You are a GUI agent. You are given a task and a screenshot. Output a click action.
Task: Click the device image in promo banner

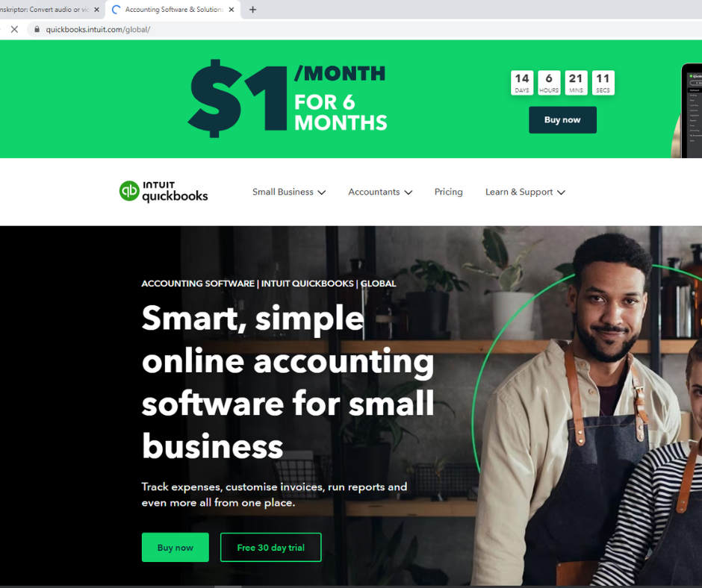687,110
